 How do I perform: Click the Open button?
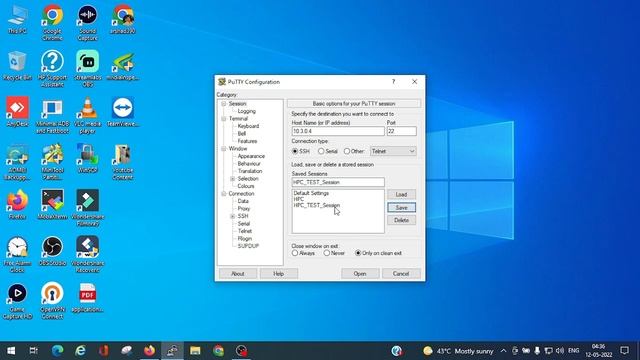click(x=360, y=273)
